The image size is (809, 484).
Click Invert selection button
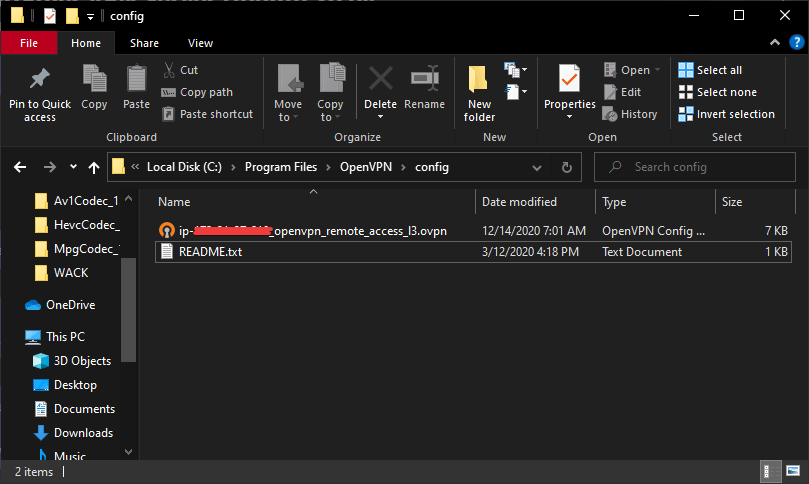726,114
